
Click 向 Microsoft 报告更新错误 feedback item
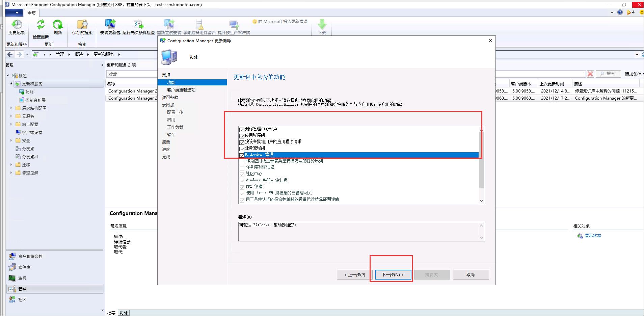click(280, 22)
